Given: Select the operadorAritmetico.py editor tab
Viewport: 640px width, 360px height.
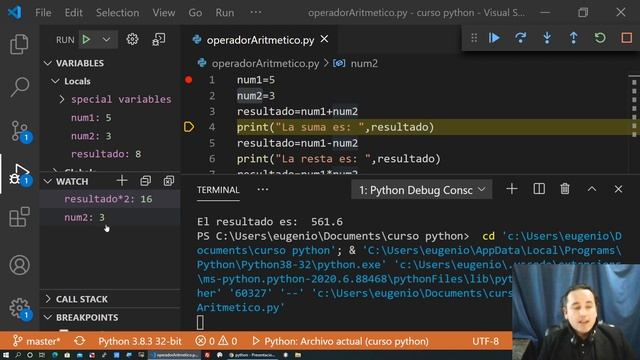Looking at the screenshot, I should click(x=260, y=40).
